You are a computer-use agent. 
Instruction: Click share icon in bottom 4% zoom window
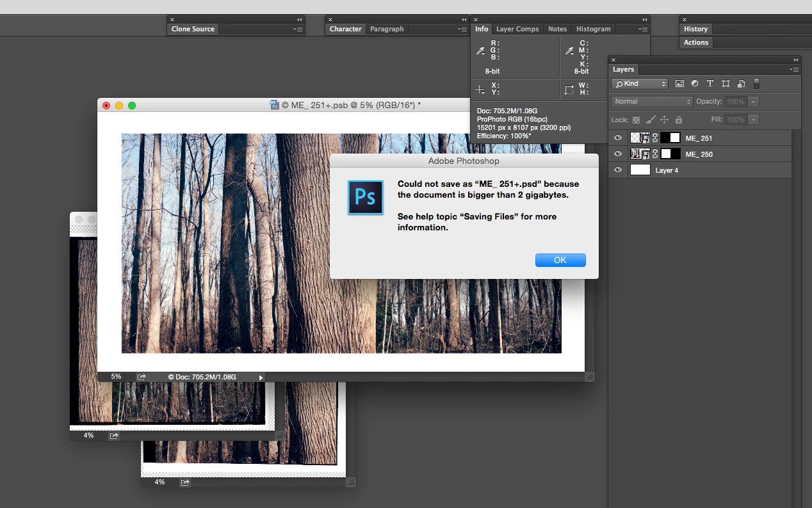coord(185,482)
